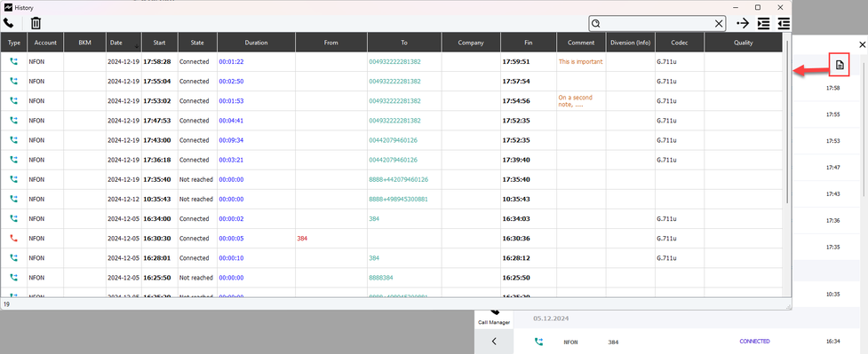Sort by the To column header
The image size is (868, 354).
[x=404, y=43]
